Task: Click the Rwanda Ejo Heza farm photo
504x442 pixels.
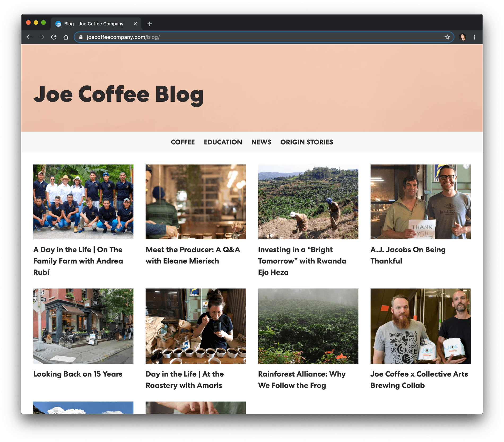Action: [x=308, y=202]
